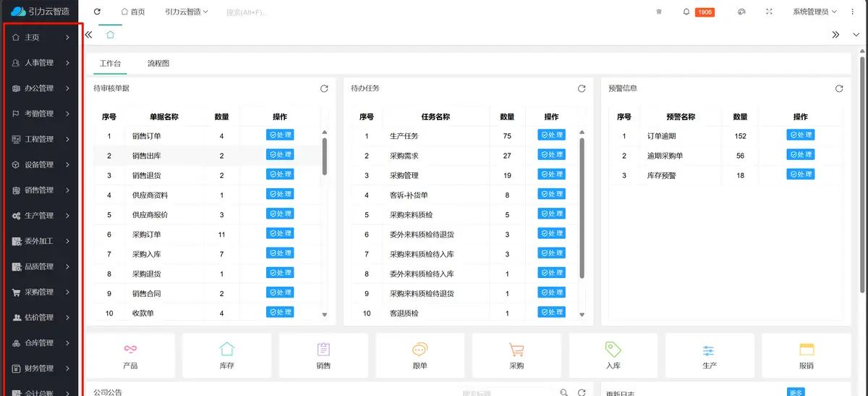Screen dimensions: 868x396
Task: Expand 工程管理 sidebar menu
Action: click(41, 139)
